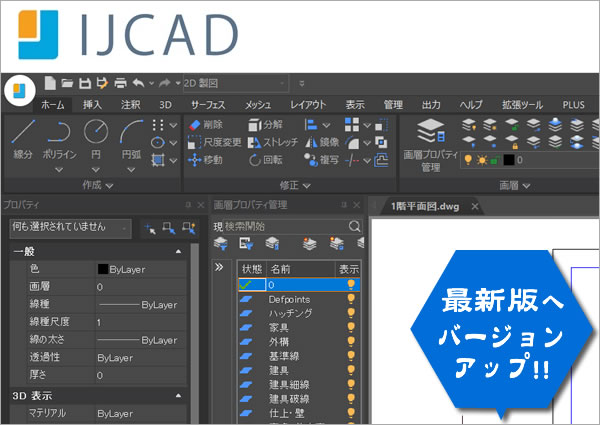
Task: Open the 表示 ribbon tab
Action: [355, 104]
